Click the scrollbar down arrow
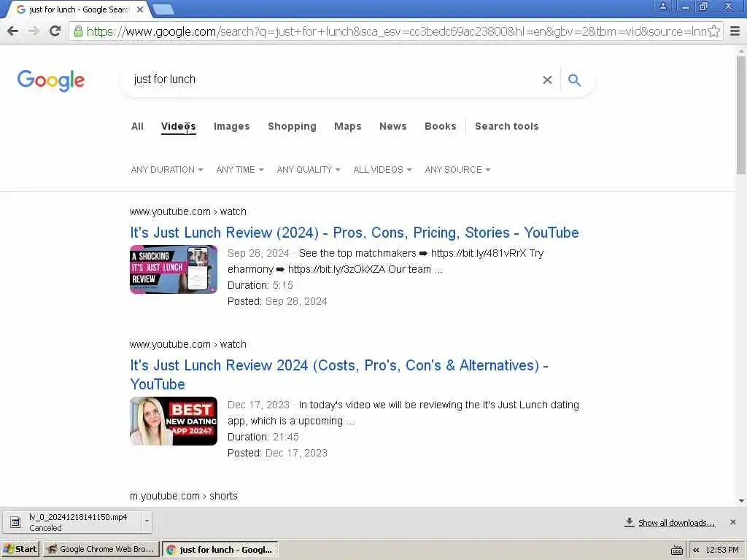This screenshot has height=560, width=747. tap(741, 500)
